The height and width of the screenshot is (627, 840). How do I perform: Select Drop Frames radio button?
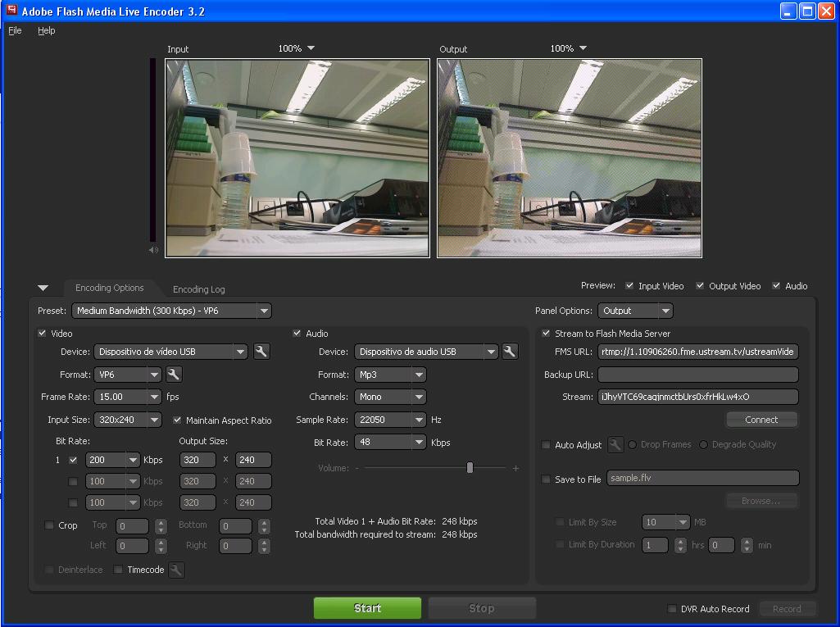point(633,445)
